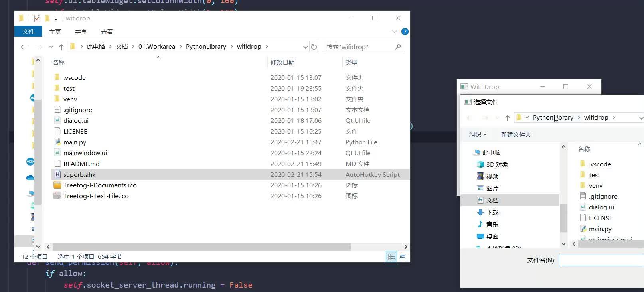Open the recent locations dropdown arrow

(x=51, y=47)
